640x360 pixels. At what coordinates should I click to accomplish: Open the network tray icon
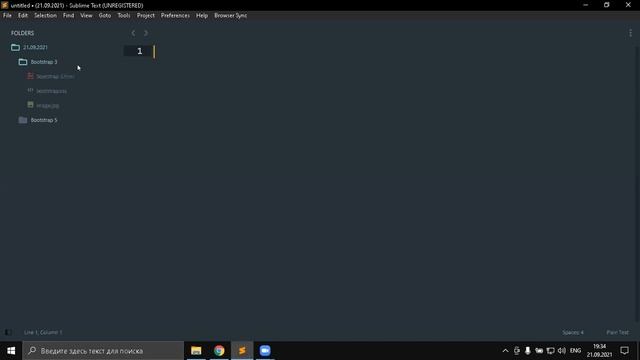551,351
